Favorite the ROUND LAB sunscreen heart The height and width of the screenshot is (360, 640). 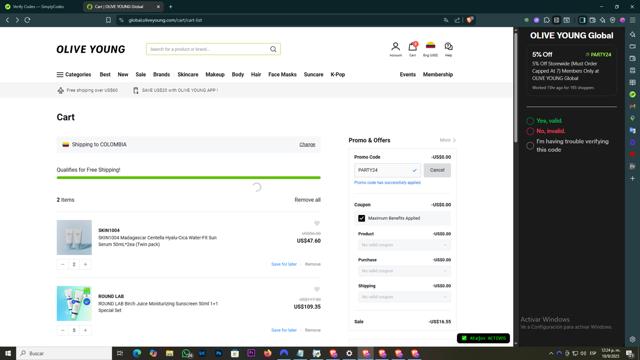coord(317,289)
